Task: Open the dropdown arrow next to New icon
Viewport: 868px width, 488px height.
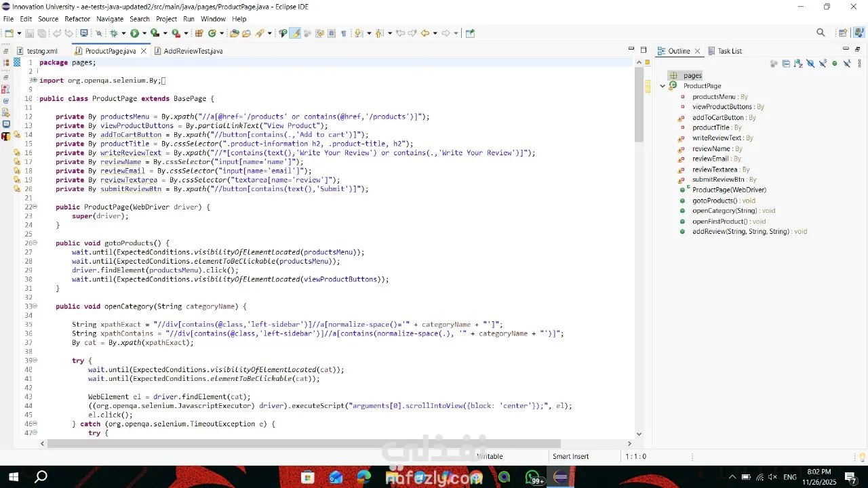Action: click(x=18, y=33)
